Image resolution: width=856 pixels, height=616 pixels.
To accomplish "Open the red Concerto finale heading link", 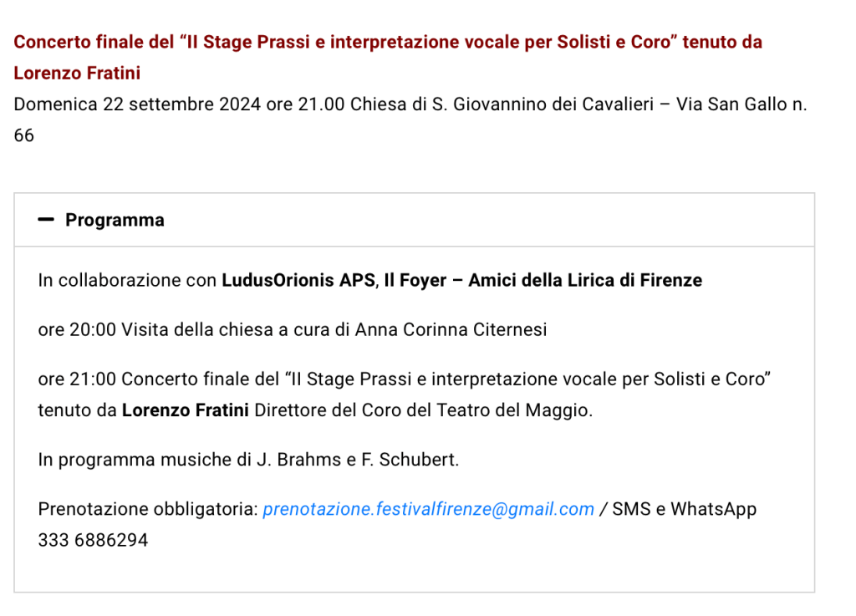I will (x=388, y=42).
